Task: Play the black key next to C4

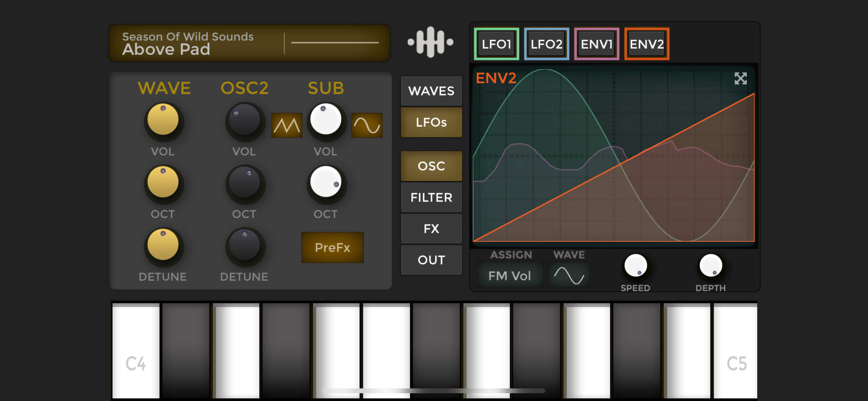Action: pos(186,350)
